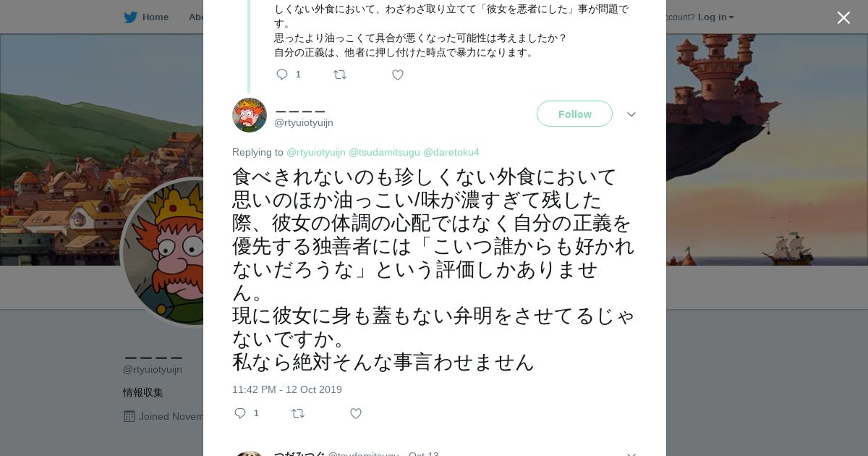
Task: Reply to the main tweet via speech bubble
Action: click(241, 413)
